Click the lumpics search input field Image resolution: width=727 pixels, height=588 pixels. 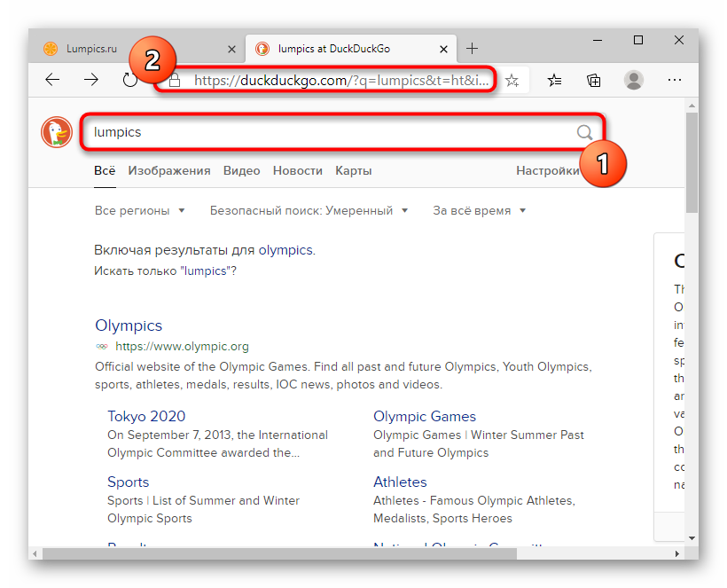328,132
